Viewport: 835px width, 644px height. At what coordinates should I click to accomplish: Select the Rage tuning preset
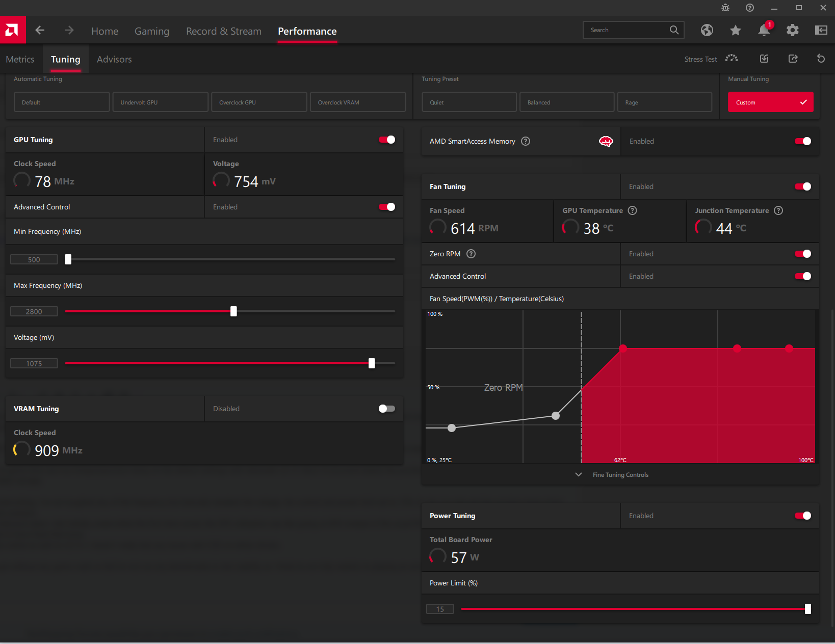coord(665,102)
